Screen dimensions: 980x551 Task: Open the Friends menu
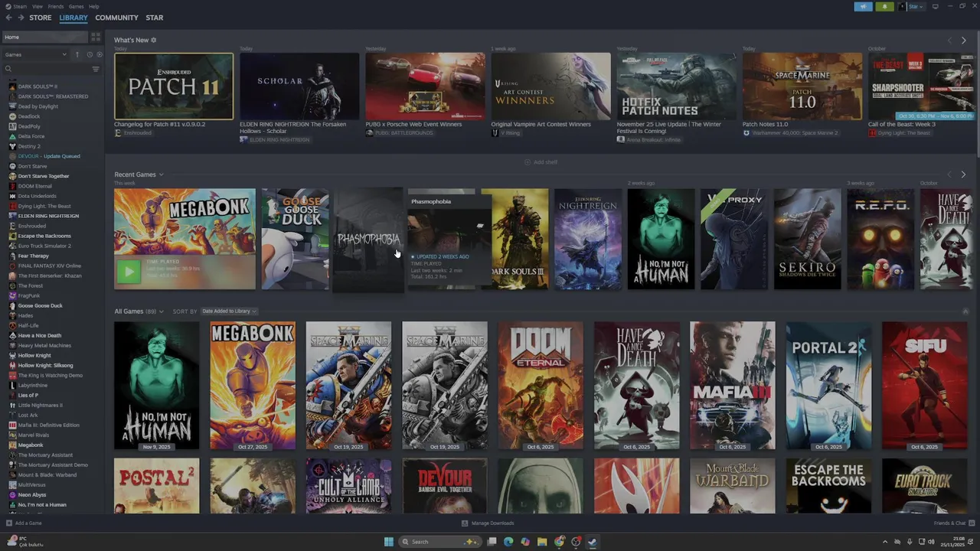pos(56,6)
